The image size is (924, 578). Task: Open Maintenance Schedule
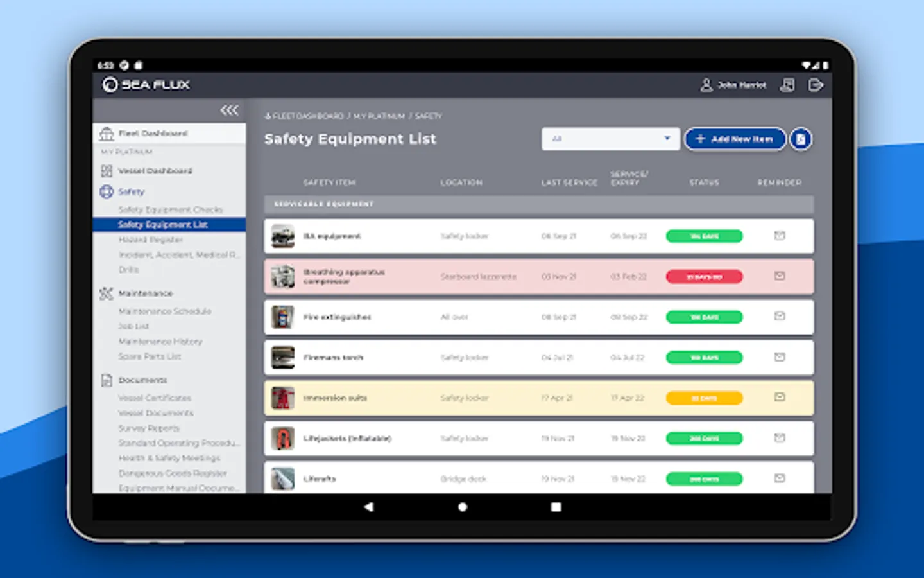[165, 311]
